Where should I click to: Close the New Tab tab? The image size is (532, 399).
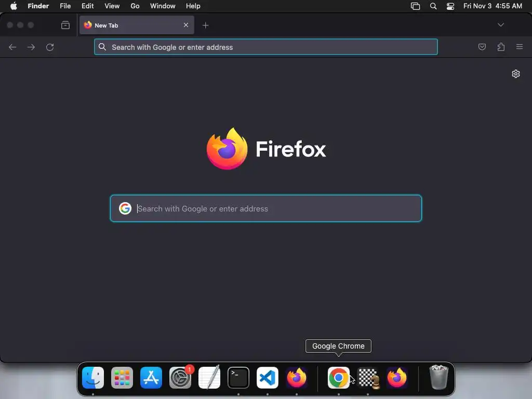(186, 25)
